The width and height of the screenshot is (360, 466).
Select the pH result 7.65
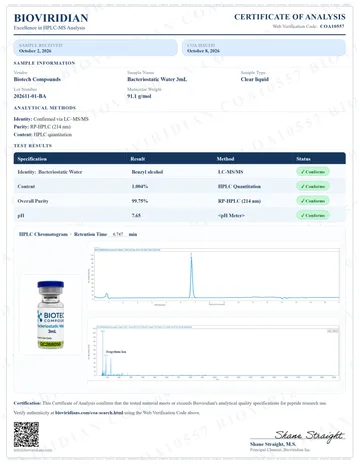[136, 216]
